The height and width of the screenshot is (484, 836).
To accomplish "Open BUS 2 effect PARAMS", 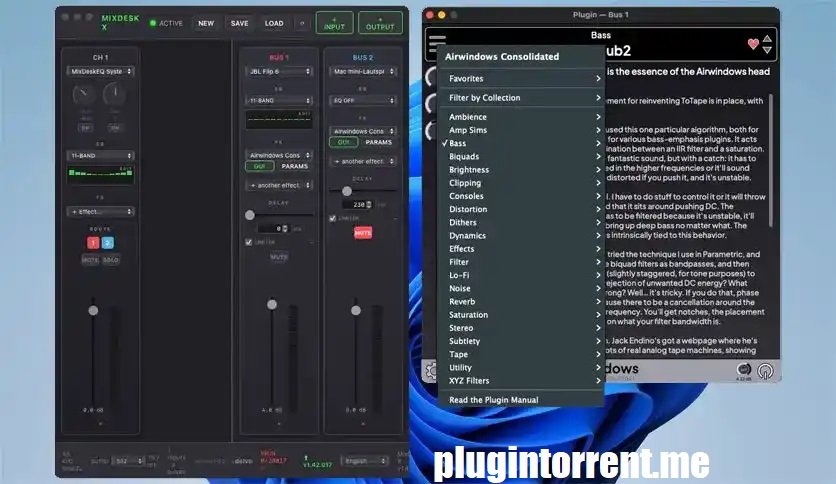I will point(379,142).
